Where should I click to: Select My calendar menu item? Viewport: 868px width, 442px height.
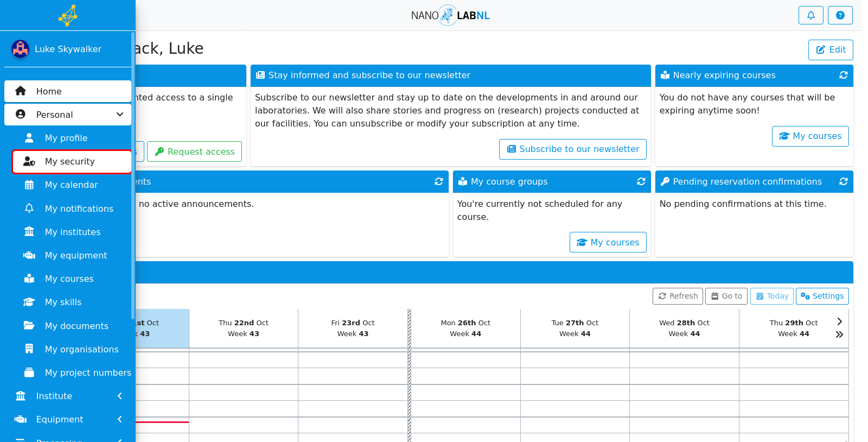point(72,185)
